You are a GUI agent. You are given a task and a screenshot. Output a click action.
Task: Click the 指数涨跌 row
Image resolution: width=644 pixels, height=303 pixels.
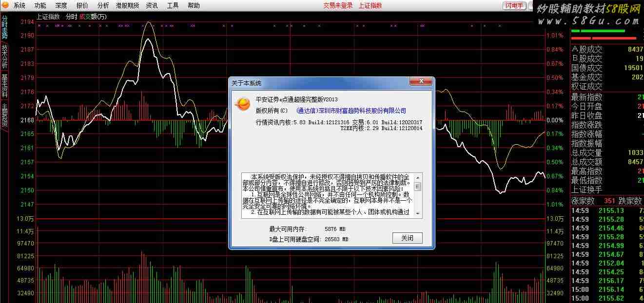point(607,125)
